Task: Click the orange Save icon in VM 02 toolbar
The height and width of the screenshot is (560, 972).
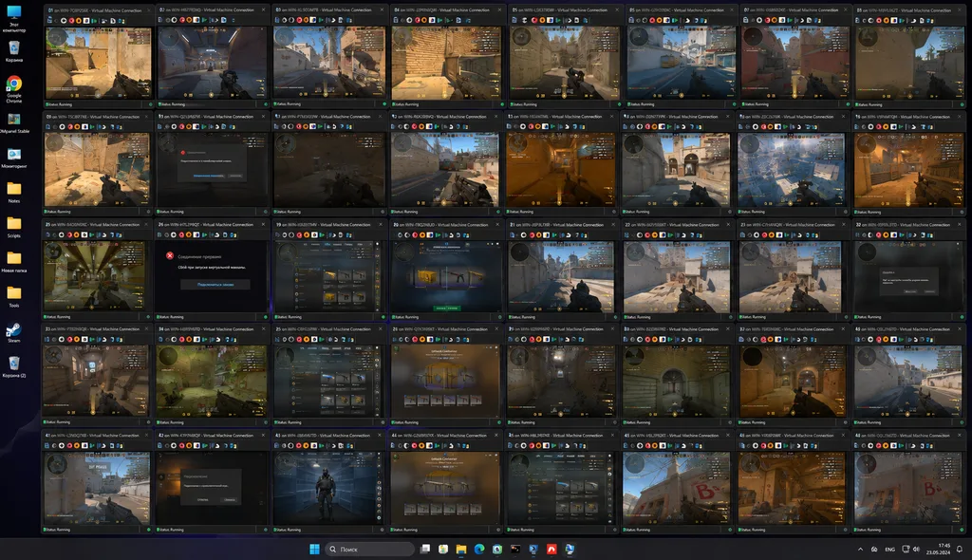Action: pyautogui.click(x=189, y=20)
